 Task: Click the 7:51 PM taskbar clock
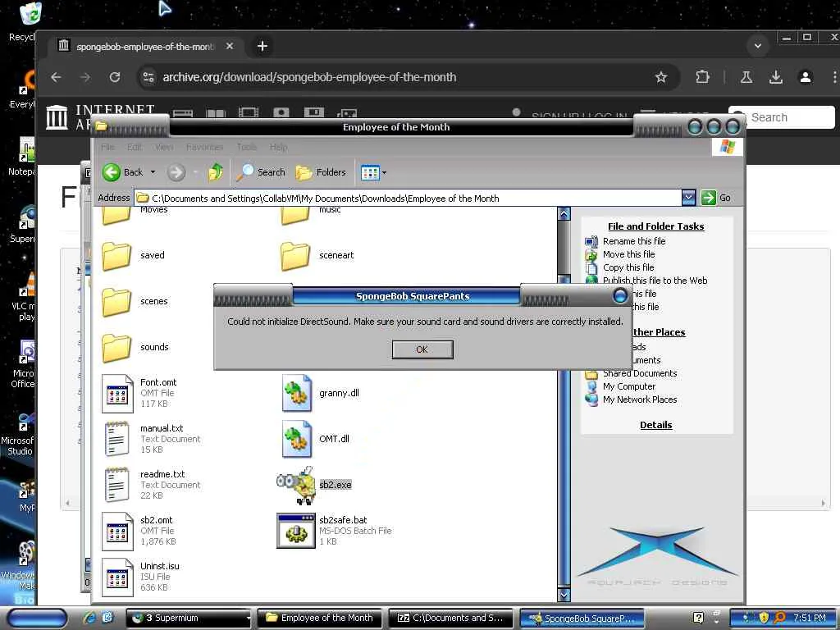pyautogui.click(x=809, y=619)
